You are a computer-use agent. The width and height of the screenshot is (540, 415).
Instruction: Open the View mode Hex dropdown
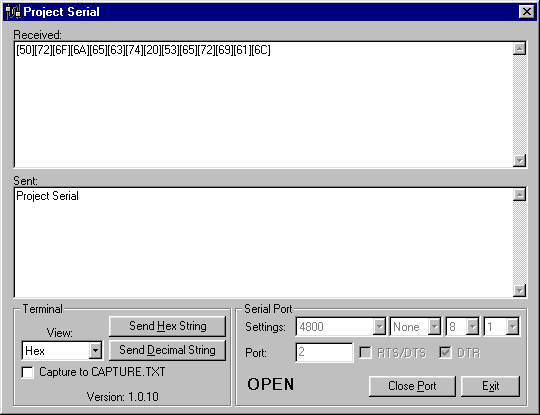(95, 351)
